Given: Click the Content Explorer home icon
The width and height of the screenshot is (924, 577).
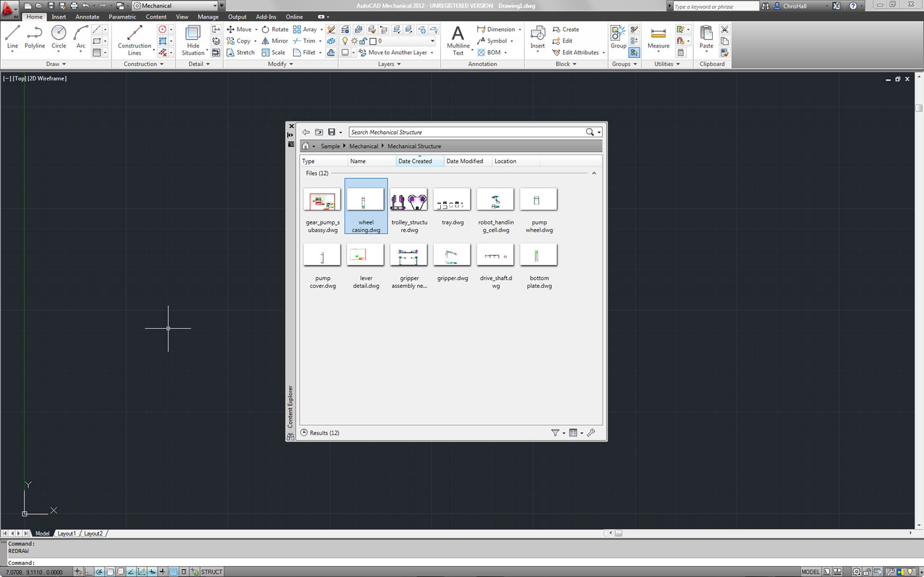Looking at the screenshot, I should click(306, 146).
